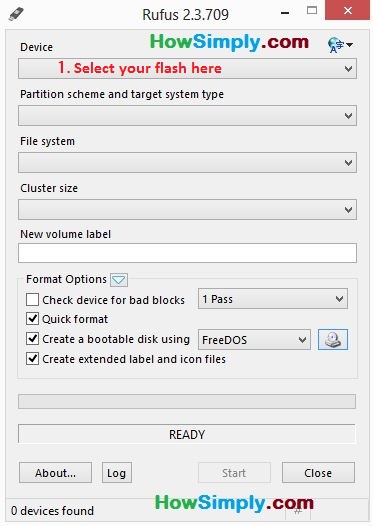Click the About... button
This screenshot has width=373, height=526.
point(55,473)
